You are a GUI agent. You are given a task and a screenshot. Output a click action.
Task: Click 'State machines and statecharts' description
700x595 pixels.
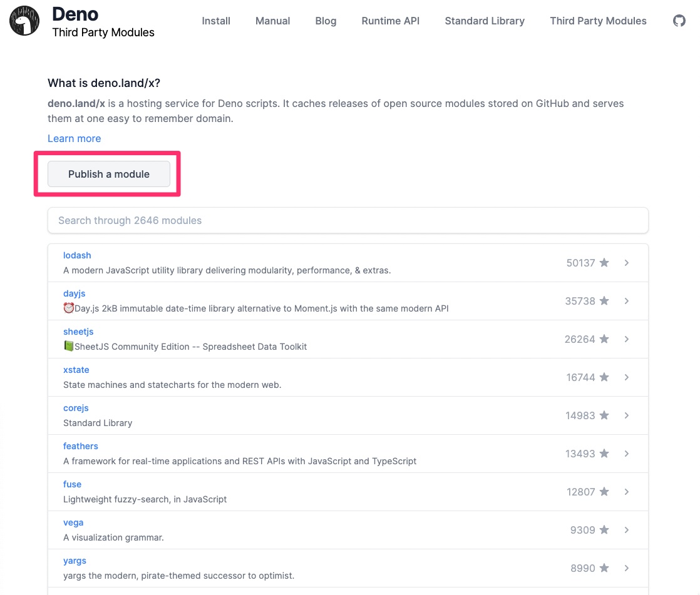point(172,385)
